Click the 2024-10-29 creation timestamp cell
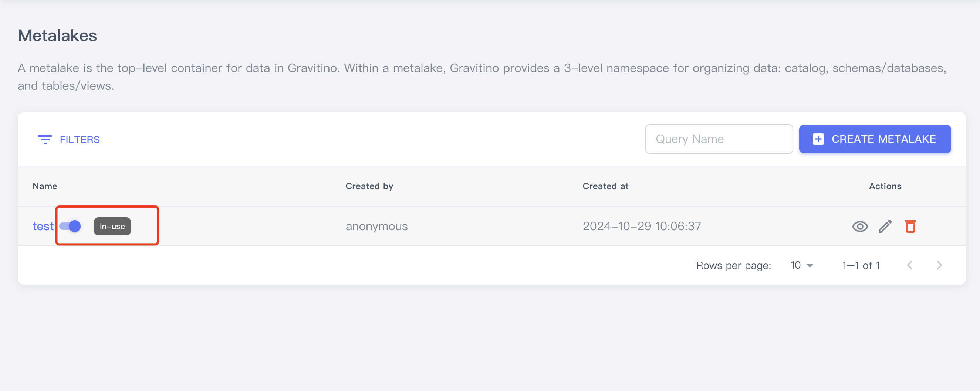Image resolution: width=980 pixels, height=391 pixels. click(641, 226)
